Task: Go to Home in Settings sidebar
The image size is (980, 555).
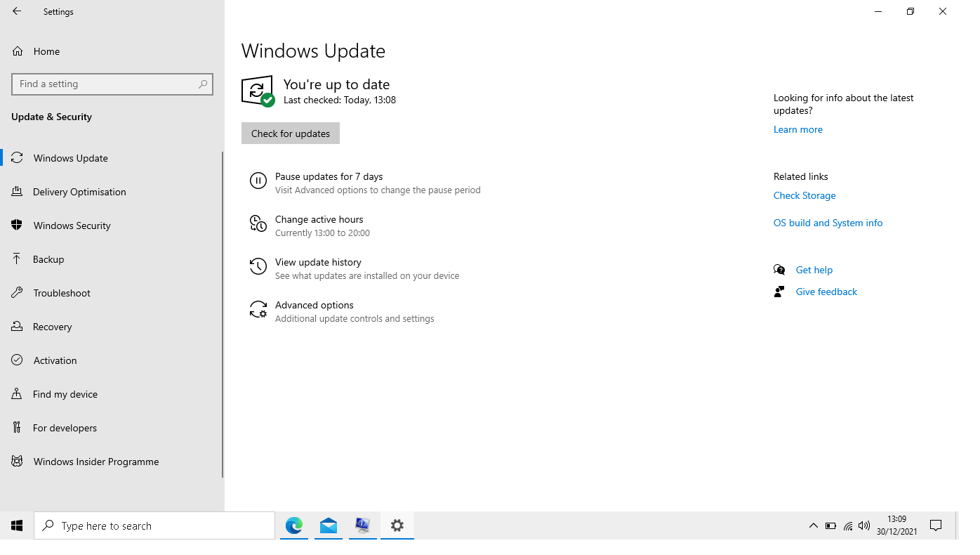Action: pos(46,51)
